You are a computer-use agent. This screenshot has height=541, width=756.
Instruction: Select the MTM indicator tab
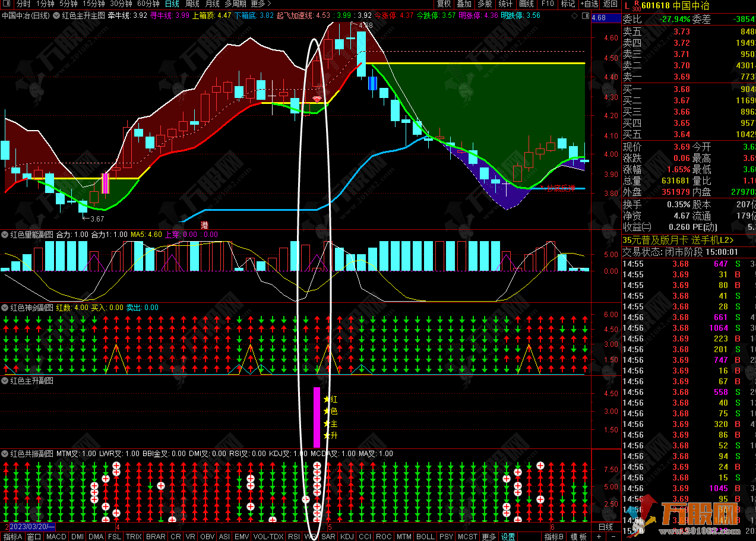(x=404, y=536)
